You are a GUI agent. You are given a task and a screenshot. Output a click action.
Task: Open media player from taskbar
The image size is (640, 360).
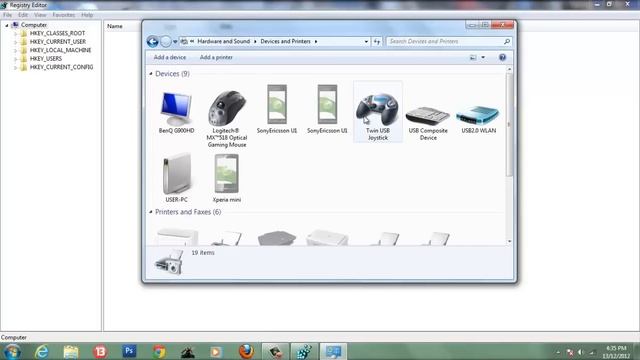point(217,351)
